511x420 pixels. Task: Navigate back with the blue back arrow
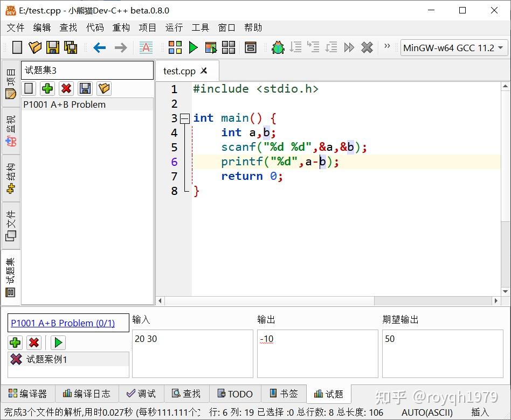(100, 47)
